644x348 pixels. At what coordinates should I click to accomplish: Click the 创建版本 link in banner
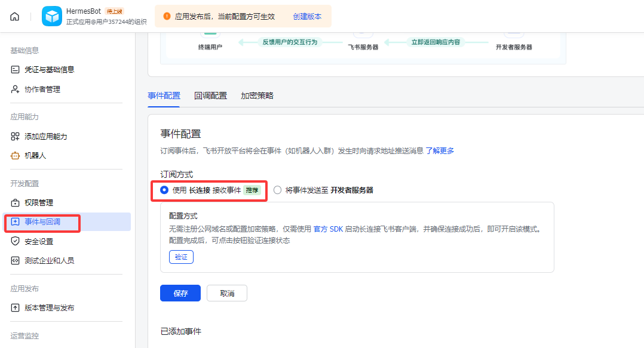307,17
